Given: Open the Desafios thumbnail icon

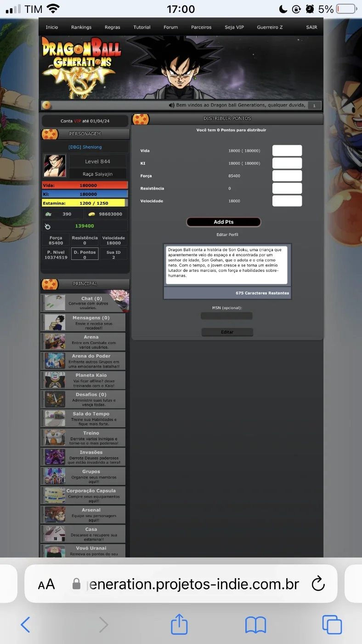Looking at the screenshot, I should point(55,399).
